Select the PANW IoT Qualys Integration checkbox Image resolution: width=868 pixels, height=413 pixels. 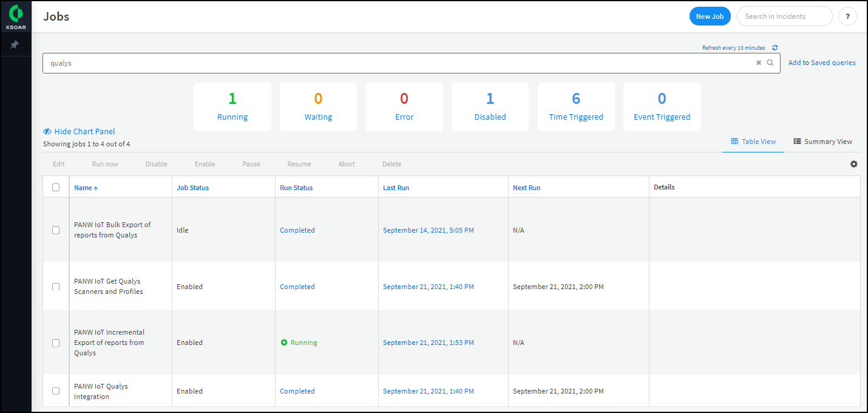pyautogui.click(x=56, y=391)
